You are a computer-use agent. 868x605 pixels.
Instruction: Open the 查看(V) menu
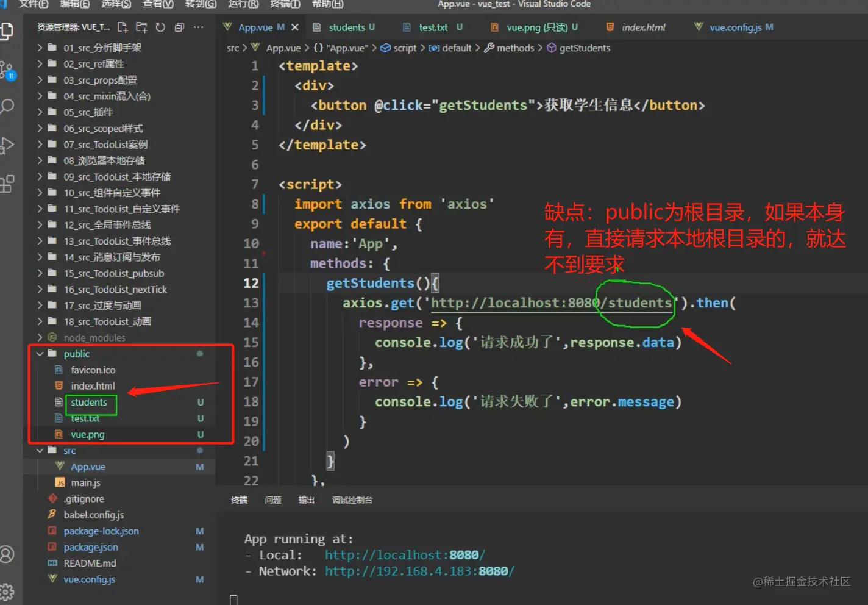[158, 4]
